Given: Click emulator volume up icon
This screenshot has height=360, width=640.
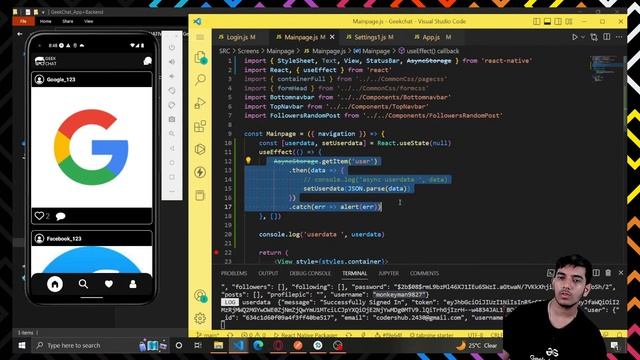Looking at the screenshot, I should click(x=172, y=62).
